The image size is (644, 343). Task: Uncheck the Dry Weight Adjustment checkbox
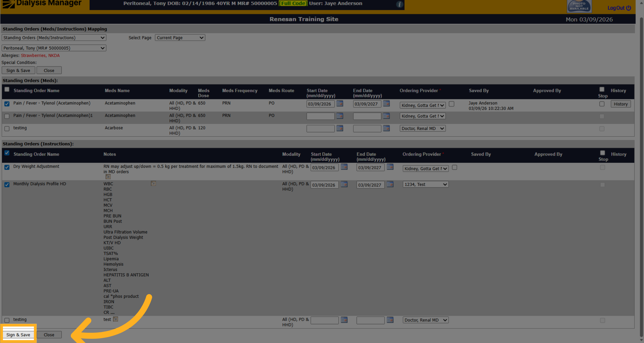coord(7,167)
